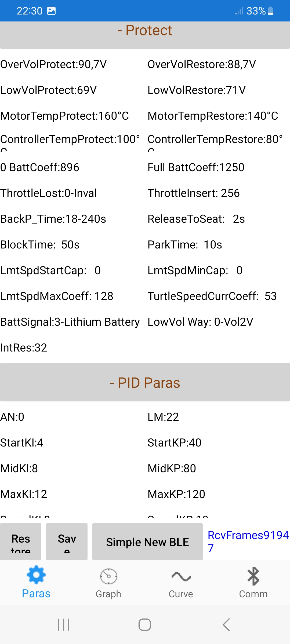Screen dimensions: 290x644
Task: Collapse the Protect section header
Action: [x=145, y=30]
